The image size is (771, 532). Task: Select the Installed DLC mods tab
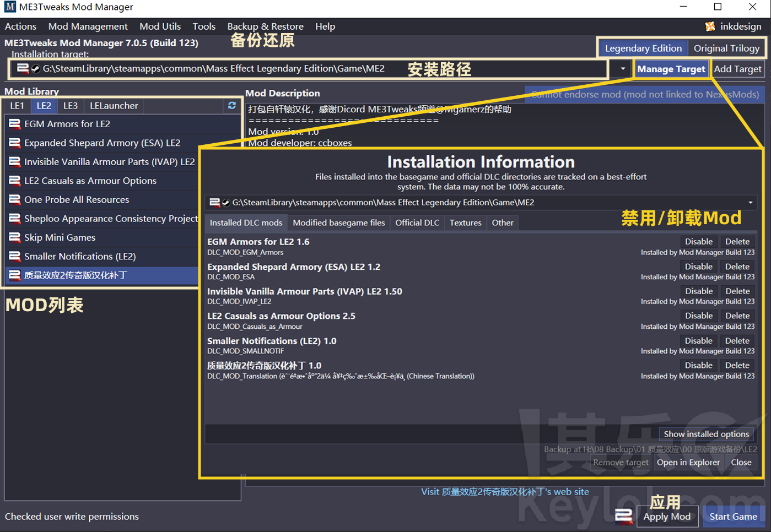click(246, 222)
